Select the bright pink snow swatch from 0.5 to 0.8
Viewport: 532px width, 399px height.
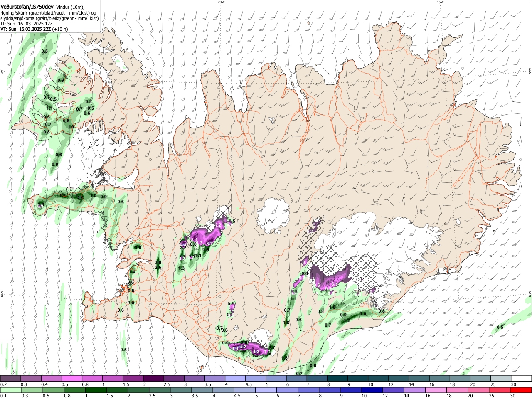[x=72, y=379]
